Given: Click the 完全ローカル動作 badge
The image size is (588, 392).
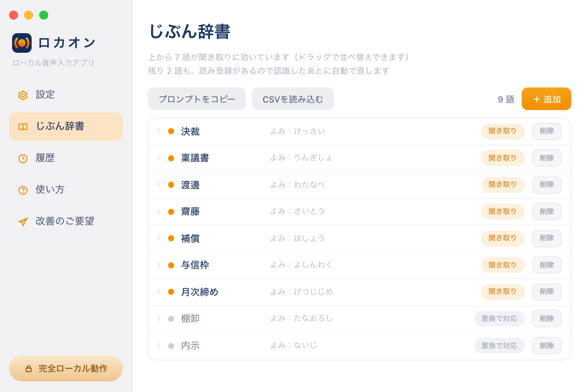Looking at the screenshot, I should click(66, 368).
